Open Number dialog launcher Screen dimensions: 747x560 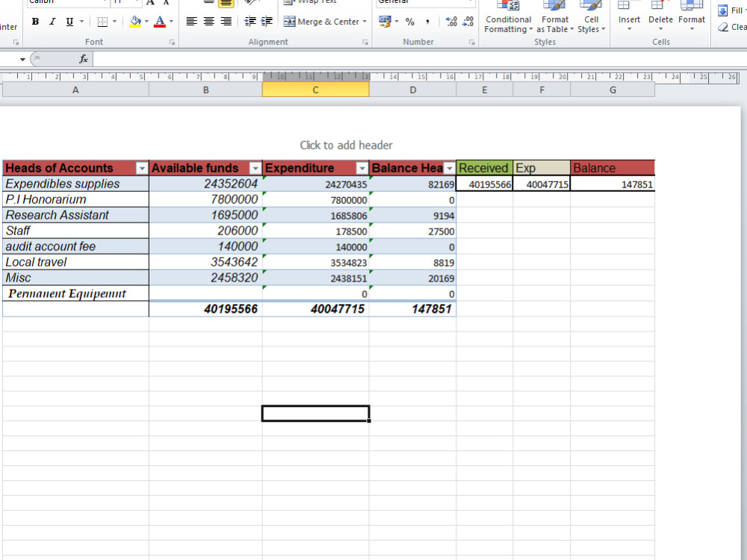click(472, 43)
